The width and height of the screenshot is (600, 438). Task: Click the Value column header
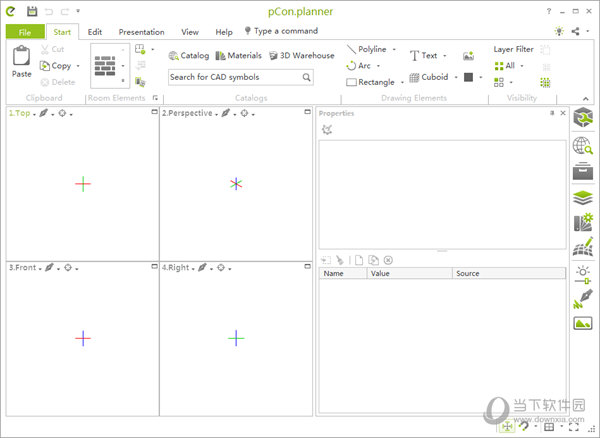tap(409, 274)
